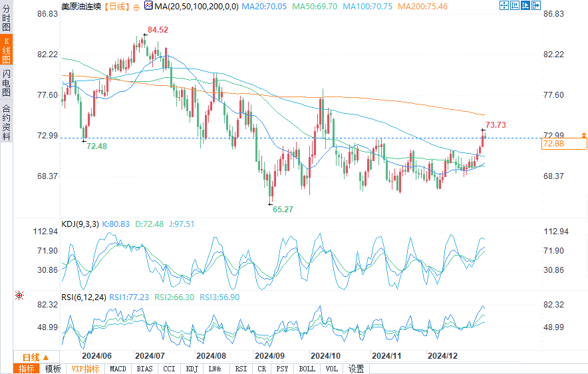Click the RSI(6,12,24) panel label
Image resolution: width=588 pixels, height=374 pixels.
(x=84, y=297)
